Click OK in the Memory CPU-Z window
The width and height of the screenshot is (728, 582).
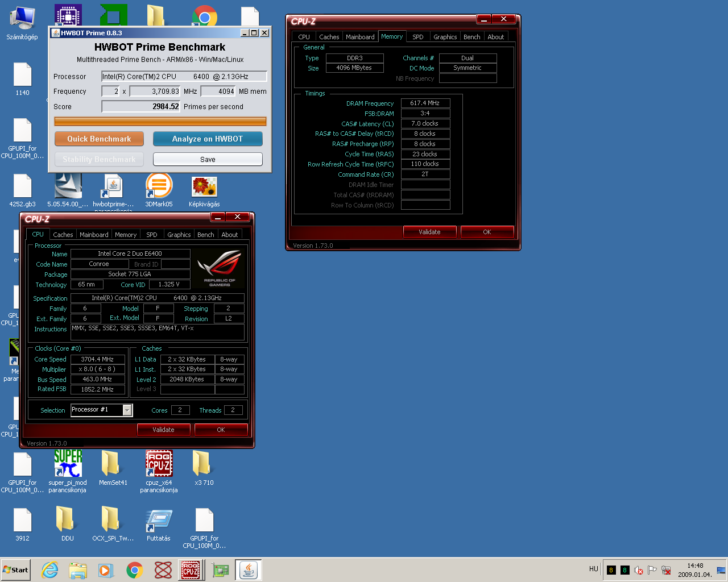point(487,232)
